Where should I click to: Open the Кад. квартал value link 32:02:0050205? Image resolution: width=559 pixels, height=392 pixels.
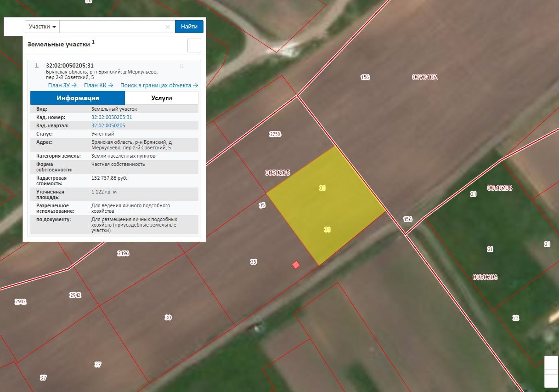pyautogui.click(x=108, y=125)
